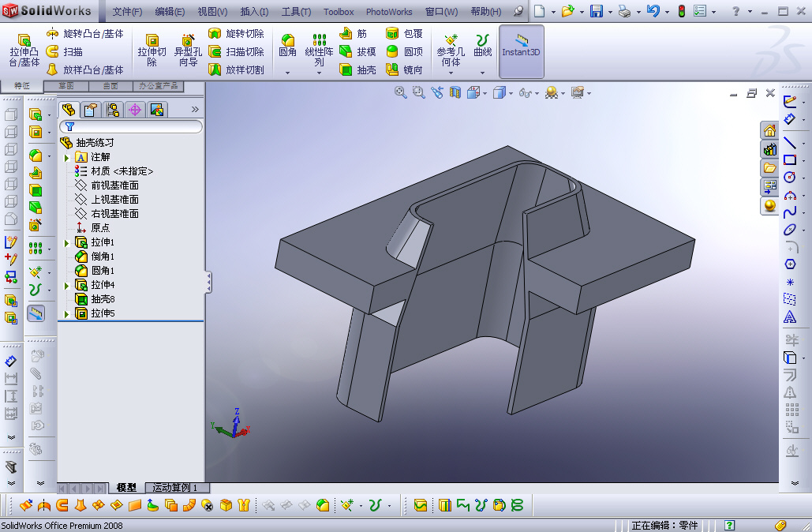
Task: Click Zoom to Fit magnifier icon
Action: click(x=400, y=92)
